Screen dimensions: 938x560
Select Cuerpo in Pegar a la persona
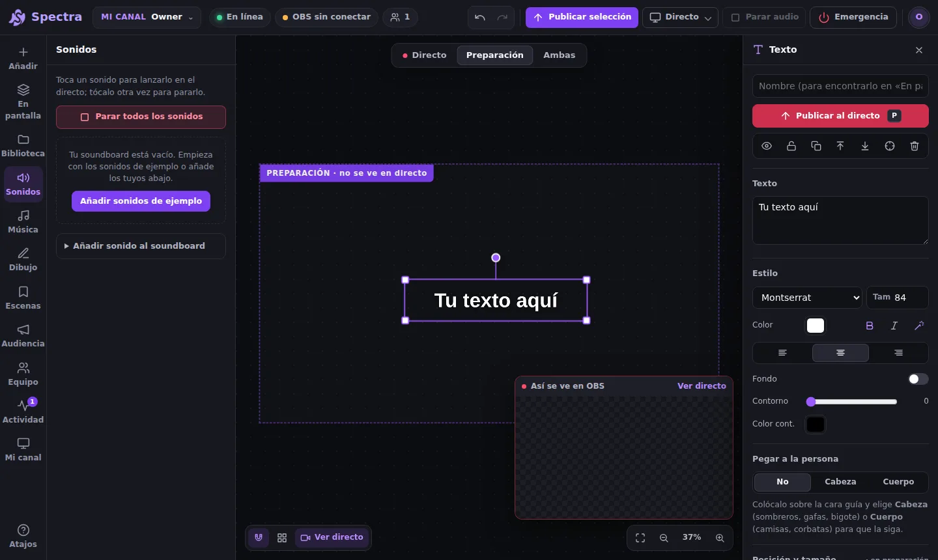pyautogui.click(x=898, y=482)
